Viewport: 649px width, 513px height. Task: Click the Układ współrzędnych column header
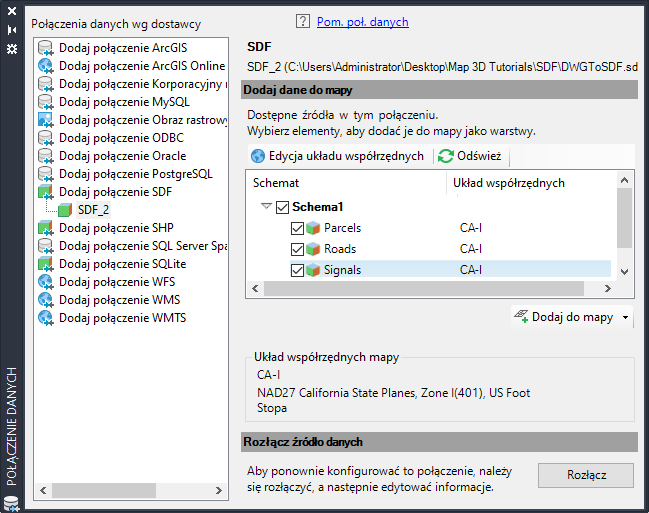tap(509, 183)
